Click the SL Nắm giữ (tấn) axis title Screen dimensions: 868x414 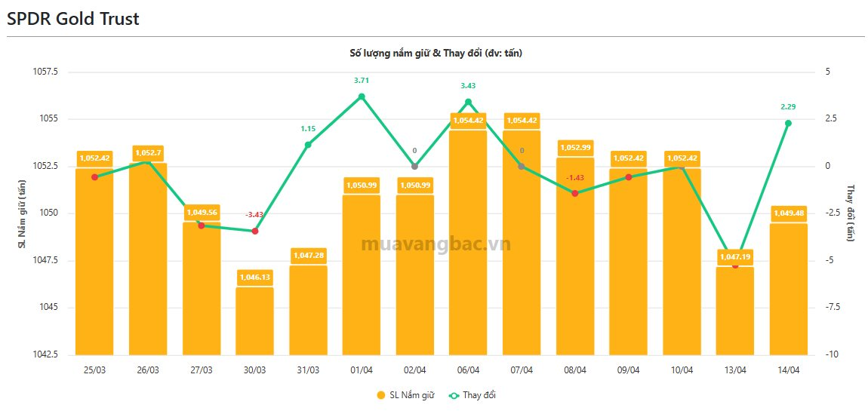(22, 213)
